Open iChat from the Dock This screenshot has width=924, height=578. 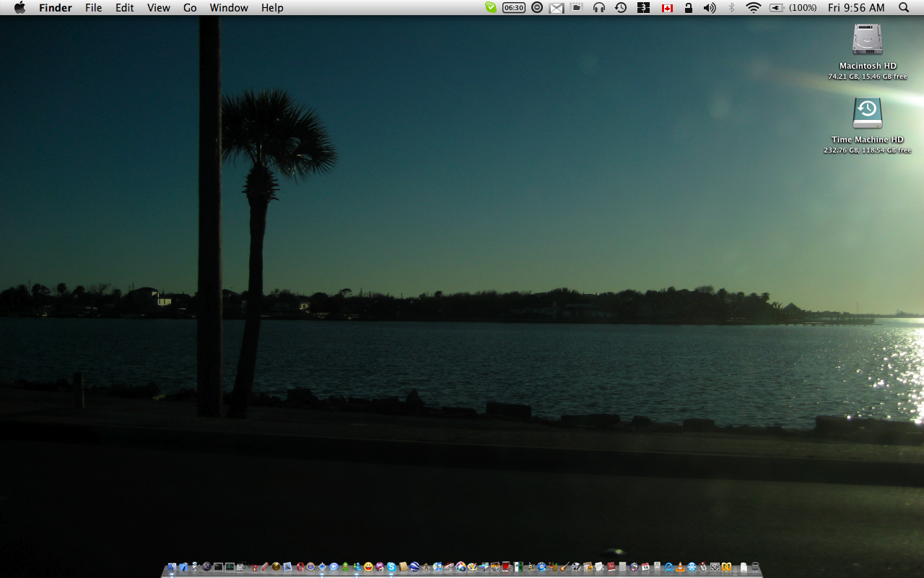(x=334, y=567)
